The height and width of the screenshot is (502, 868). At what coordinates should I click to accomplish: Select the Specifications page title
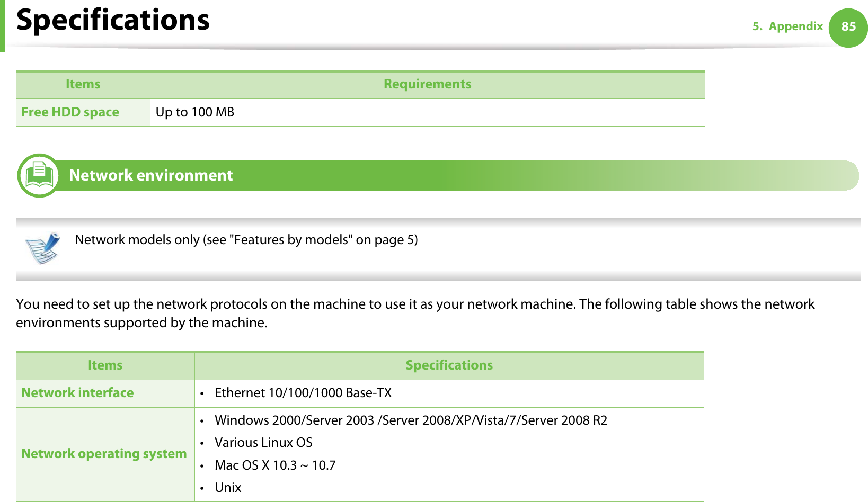pos(113,20)
